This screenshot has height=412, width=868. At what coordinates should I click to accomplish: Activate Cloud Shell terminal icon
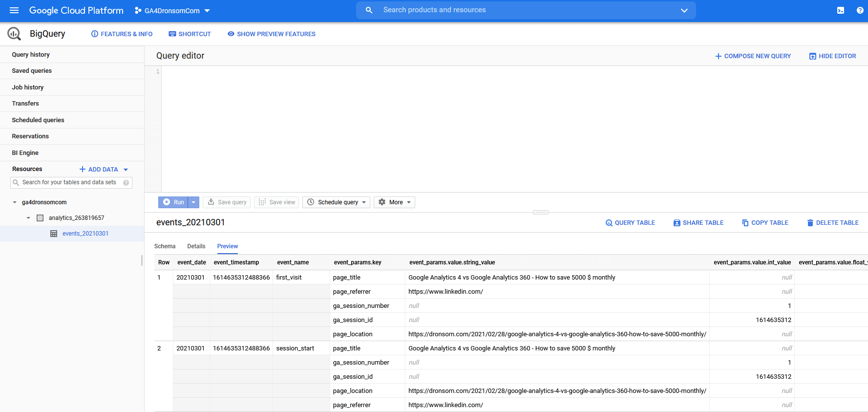coord(841,10)
